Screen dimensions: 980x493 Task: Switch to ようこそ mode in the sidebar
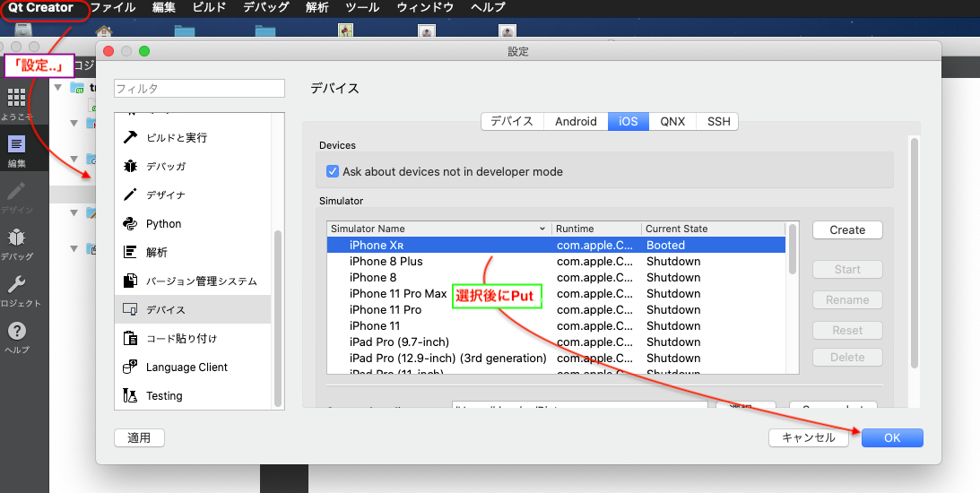pyautogui.click(x=16, y=104)
